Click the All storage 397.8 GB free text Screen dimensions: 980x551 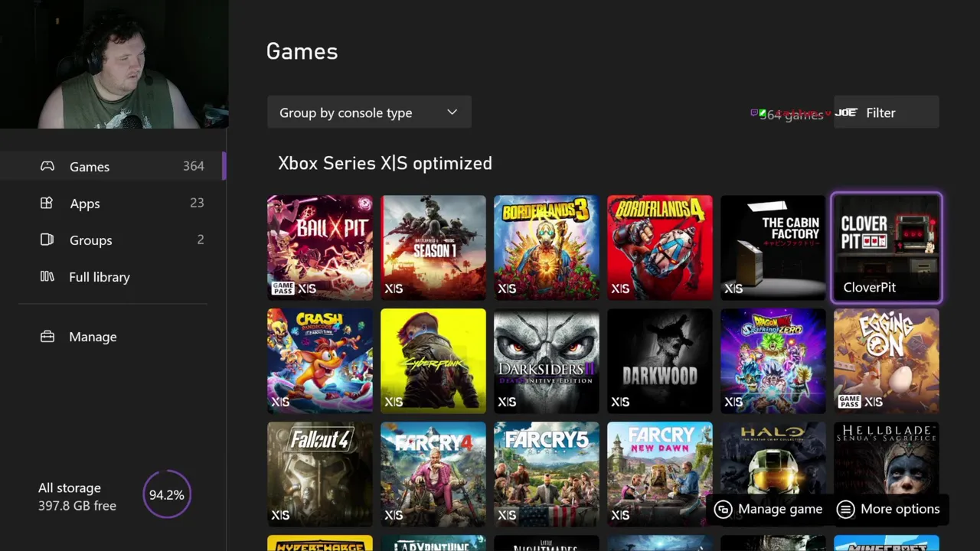[x=77, y=497]
